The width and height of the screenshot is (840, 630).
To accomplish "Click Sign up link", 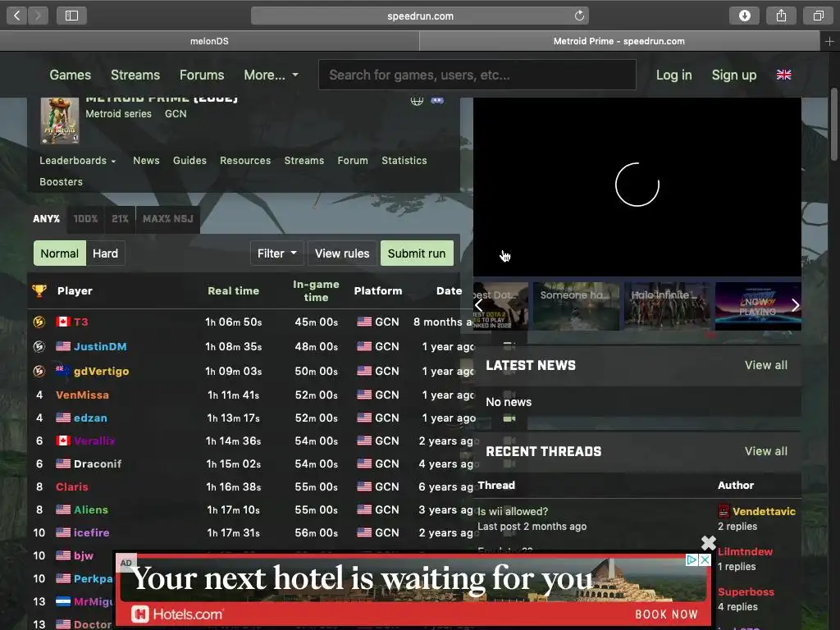I will point(734,75).
